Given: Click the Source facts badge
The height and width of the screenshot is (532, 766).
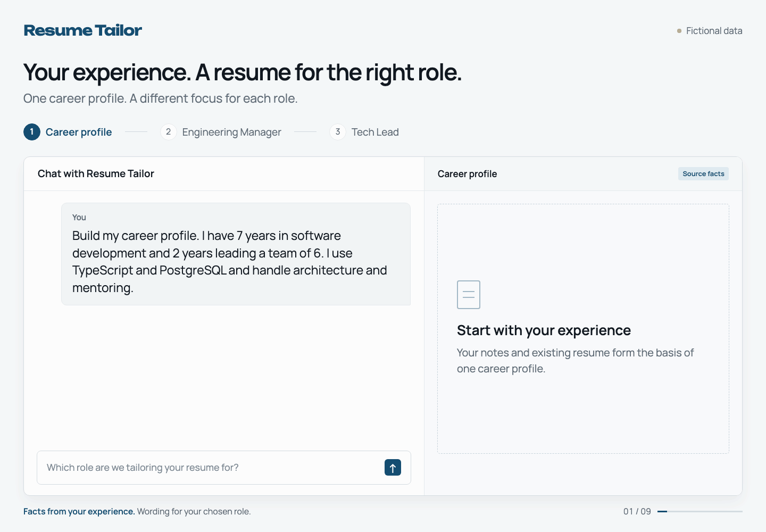Looking at the screenshot, I should 703,174.
